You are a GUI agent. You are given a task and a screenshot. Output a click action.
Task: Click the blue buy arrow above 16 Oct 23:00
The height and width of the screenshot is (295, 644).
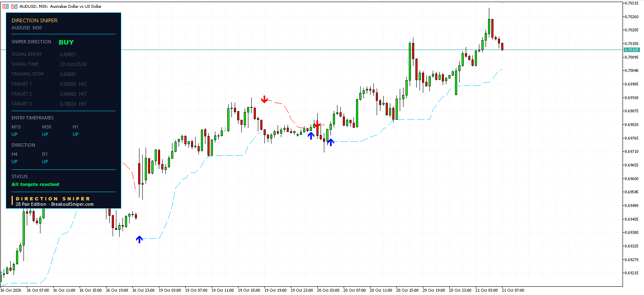(x=139, y=239)
